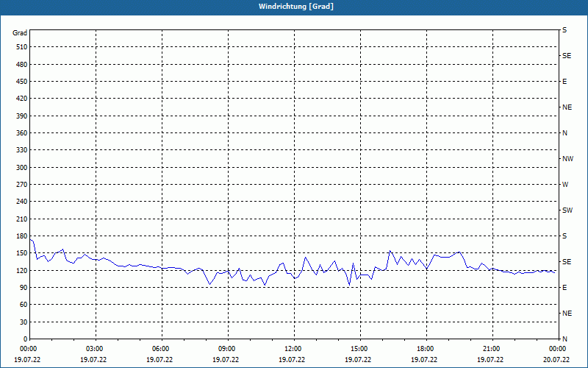
Task: Click SE compass label on 480 gridline
Action: click(567, 56)
